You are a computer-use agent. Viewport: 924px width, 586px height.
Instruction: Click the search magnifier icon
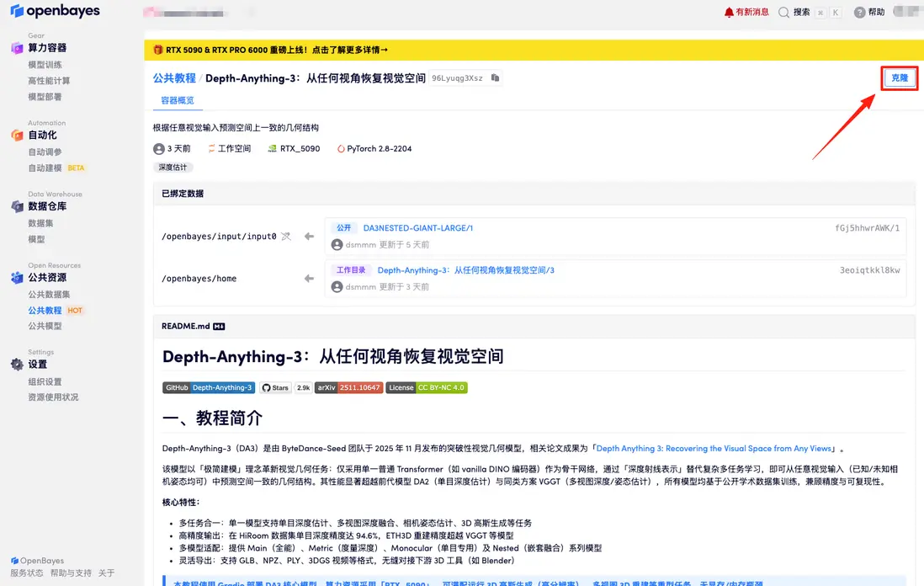tap(783, 13)
